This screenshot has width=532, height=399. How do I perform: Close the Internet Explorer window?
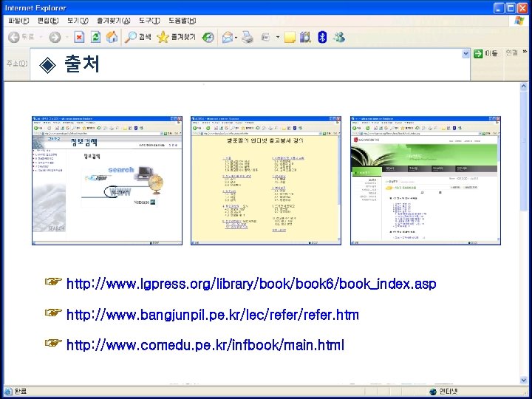[522, 8]
